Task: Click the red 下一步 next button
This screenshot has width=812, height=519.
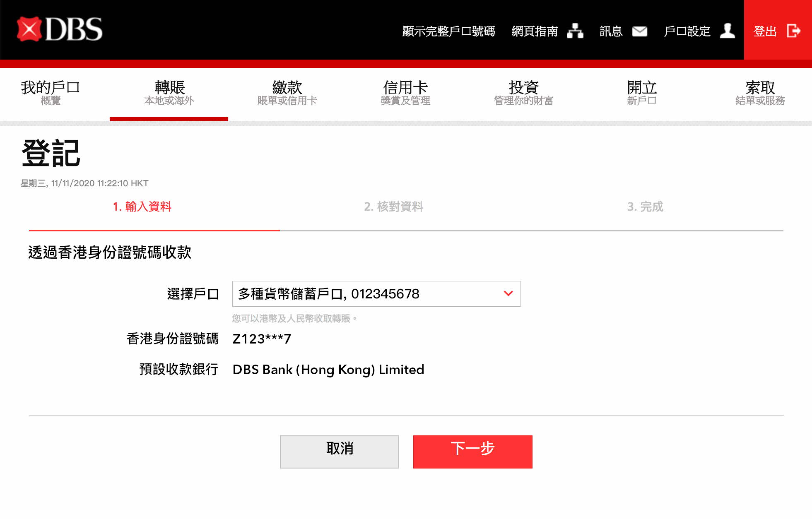Action: click(x=472, y=452)
